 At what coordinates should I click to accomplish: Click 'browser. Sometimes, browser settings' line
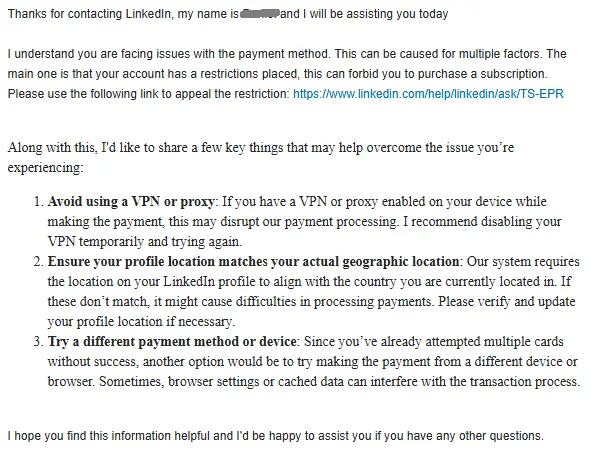(x=314, y=382)
